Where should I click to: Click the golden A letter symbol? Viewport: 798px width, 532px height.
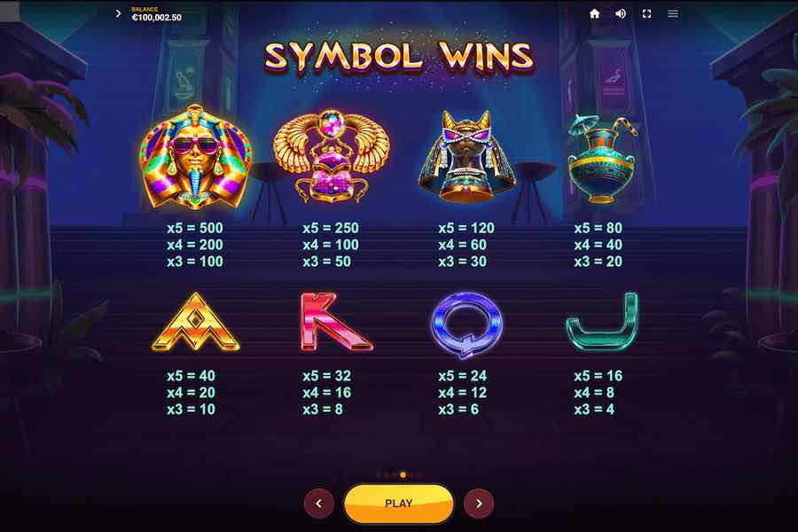[195, 322]
